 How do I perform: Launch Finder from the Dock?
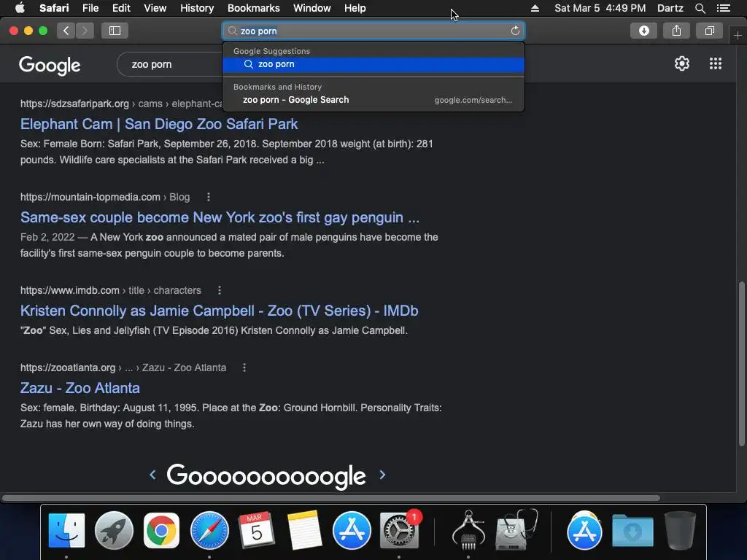pos(66,530)
